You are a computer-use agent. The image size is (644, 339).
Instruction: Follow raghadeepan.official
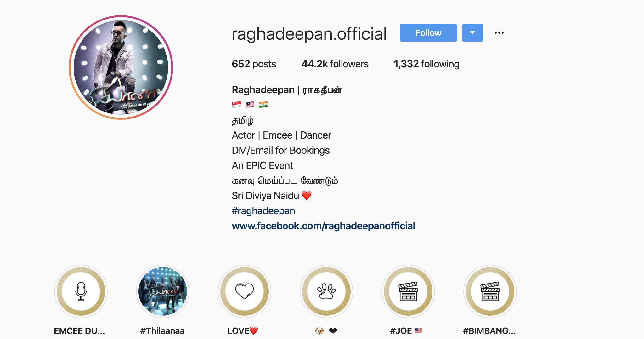pyautogui.click(x=428, y=33)
